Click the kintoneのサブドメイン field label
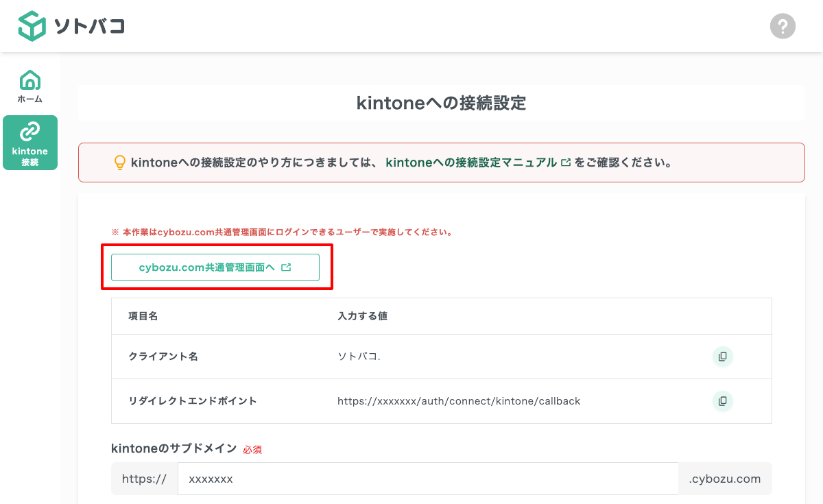Screen dimensions: 823x504 coord(174,448)
